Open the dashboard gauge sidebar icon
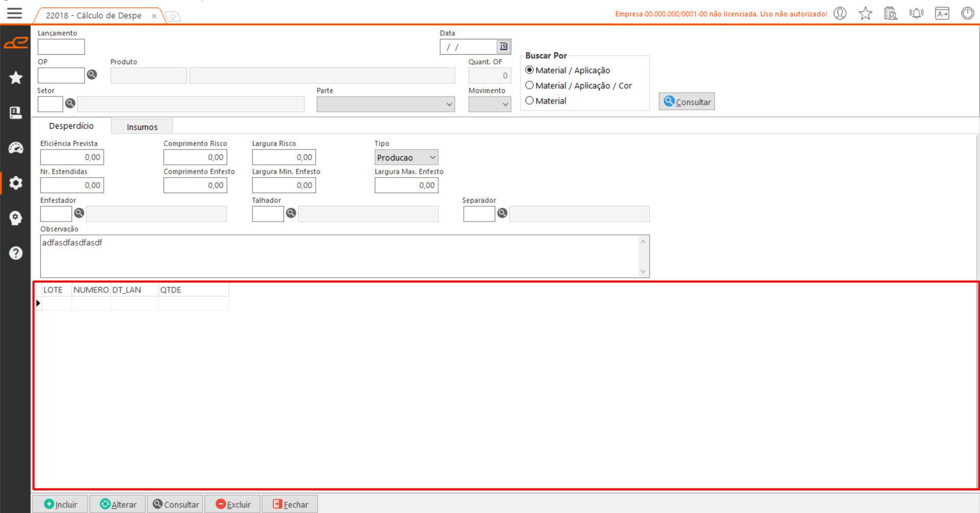Viewport: 980px width, 513px height. coord(16,148)
